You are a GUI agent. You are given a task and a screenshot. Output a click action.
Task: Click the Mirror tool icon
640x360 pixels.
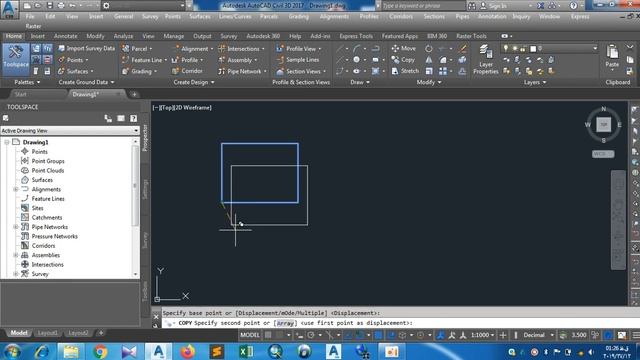[429, 60]
